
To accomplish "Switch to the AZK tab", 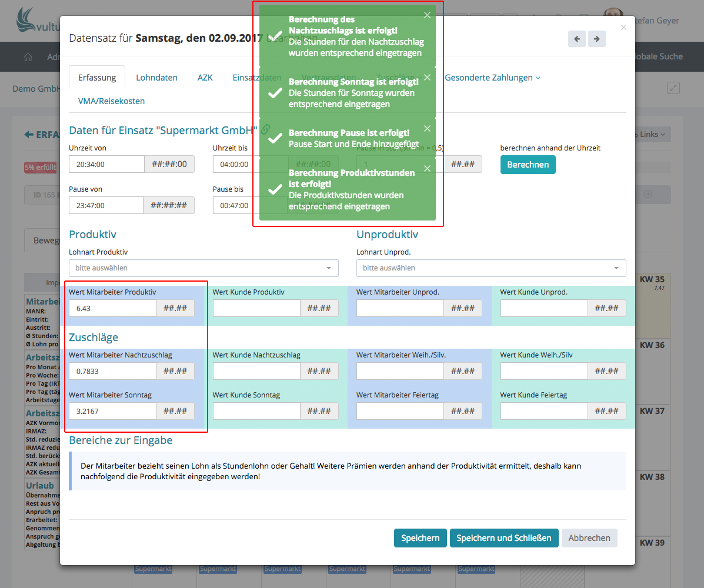I will click(205, 78).
